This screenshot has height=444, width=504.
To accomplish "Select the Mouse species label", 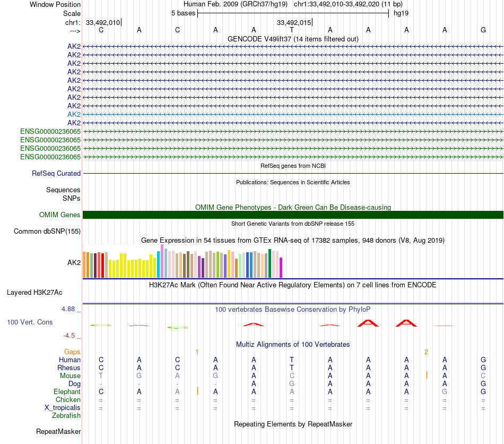I will pos(70,376).
